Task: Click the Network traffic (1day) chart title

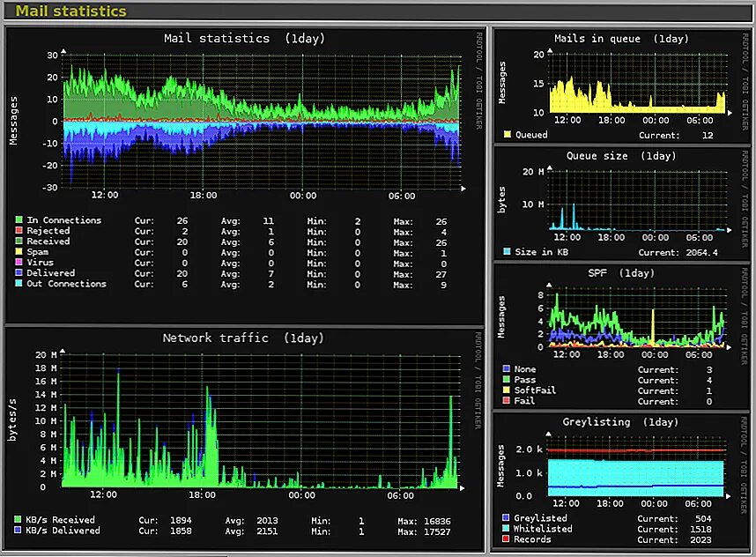Action: coord(243,338)
